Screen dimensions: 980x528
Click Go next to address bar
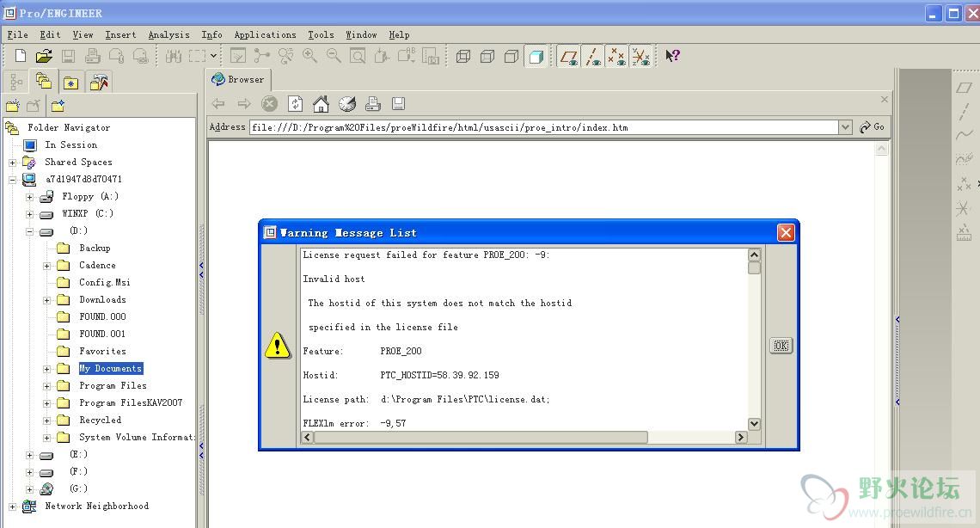pyautogui.click(x=872, y=127)
